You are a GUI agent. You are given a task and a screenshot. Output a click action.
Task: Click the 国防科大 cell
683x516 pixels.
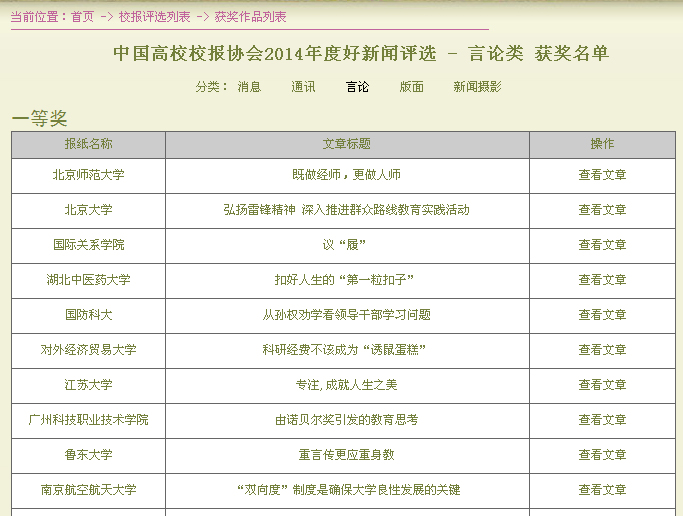pos(88,315)
